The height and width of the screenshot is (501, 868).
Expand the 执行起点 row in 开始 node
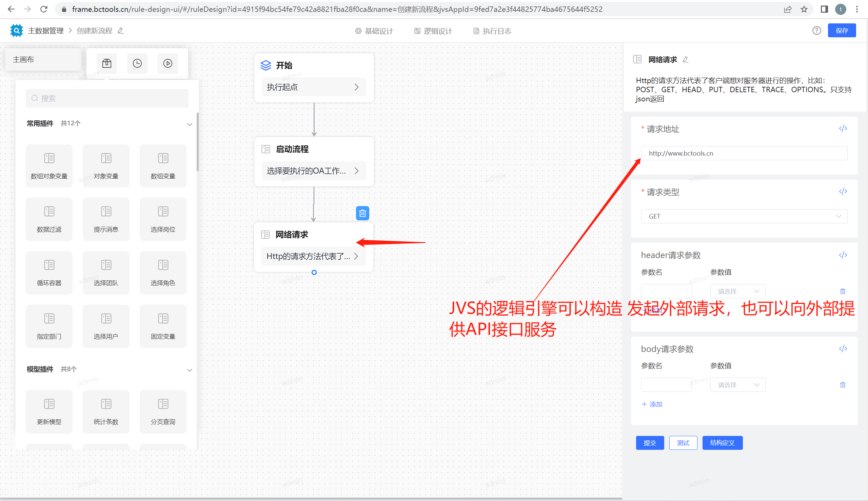point(314,87)
